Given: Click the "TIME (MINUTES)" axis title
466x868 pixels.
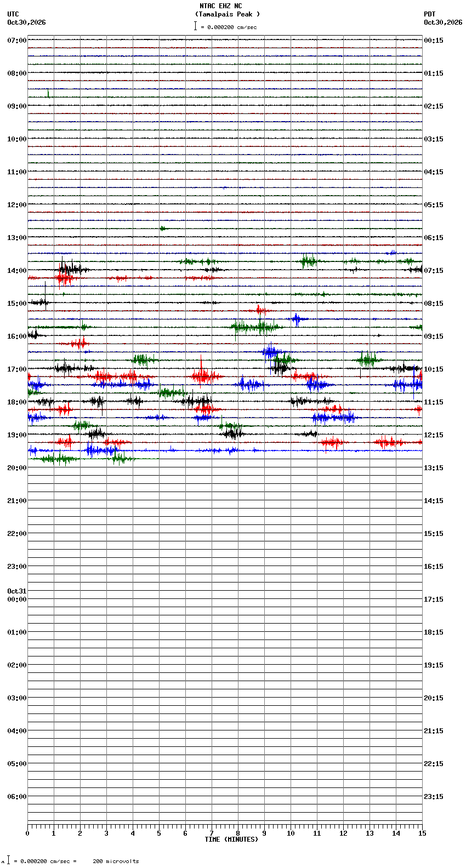Looking at the screenshot, I should [231, 840].
